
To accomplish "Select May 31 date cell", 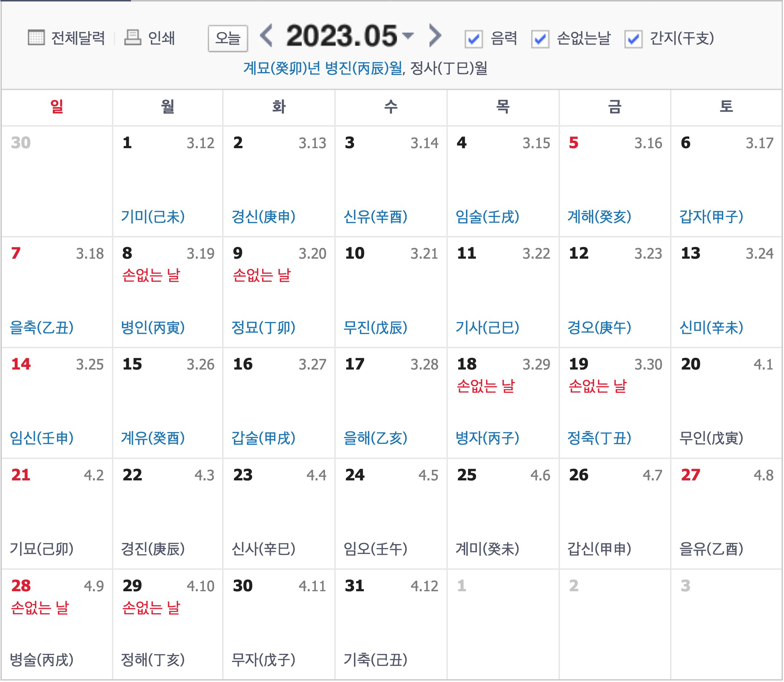I will click(x=355, y=586).
